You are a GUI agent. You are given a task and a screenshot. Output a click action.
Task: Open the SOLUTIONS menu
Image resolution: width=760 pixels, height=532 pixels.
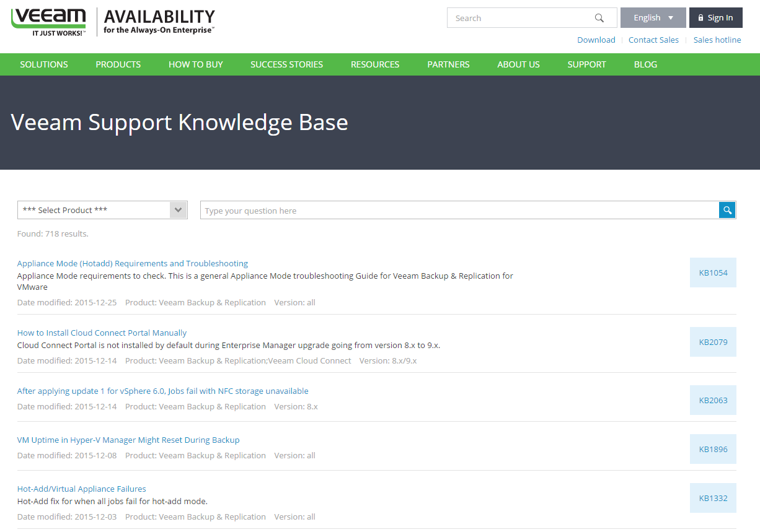(x=44, y=64)
